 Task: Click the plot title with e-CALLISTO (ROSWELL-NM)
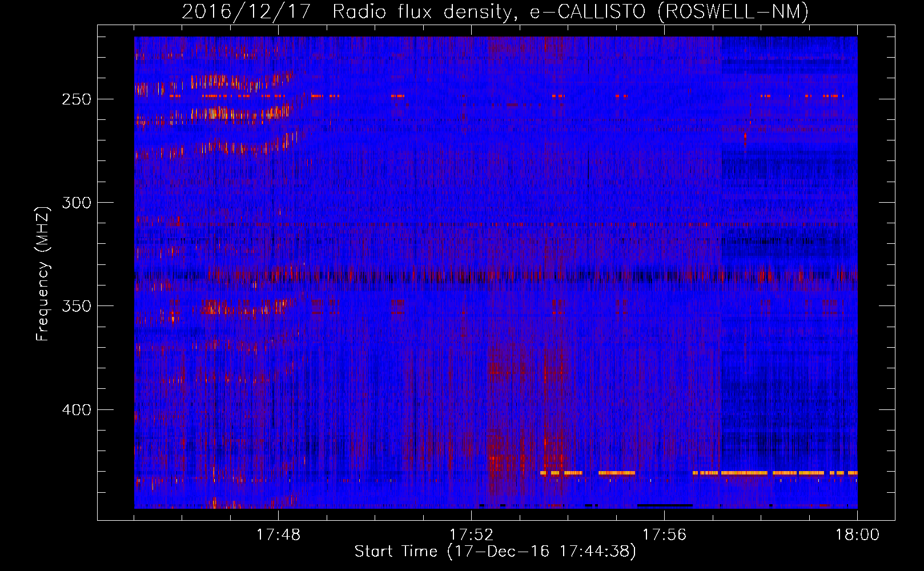[x=495, y=11]
